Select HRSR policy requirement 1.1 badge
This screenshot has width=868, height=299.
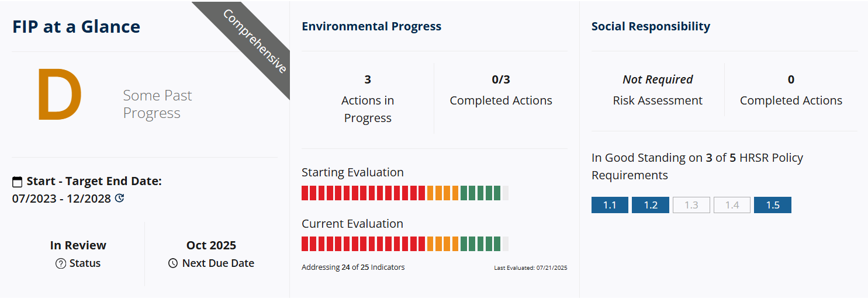pyautogui.click(x=610, y=205)
